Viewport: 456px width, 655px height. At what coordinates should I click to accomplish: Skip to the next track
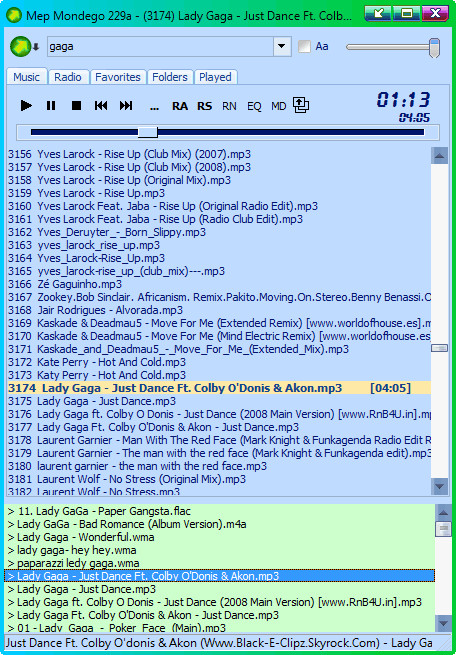click(126, 106)
